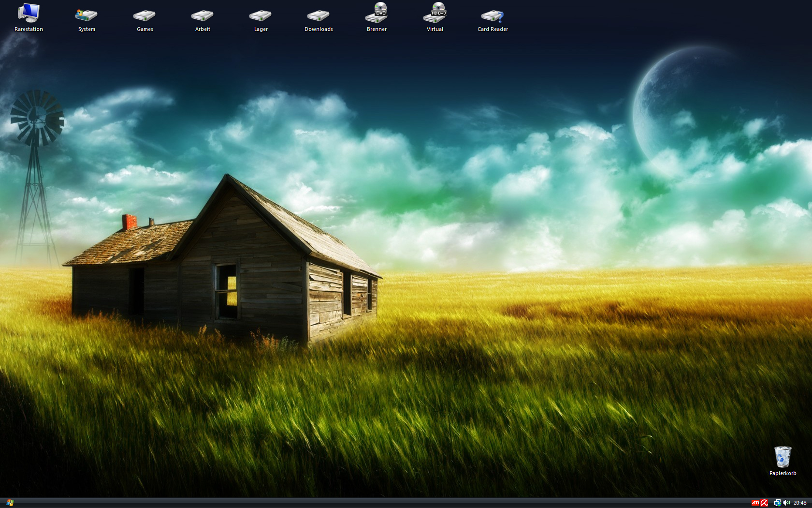Viewport: 812px width, 508px height.
Task: Click the Avira red umbrella tray icon
Action: coord(764,503)
